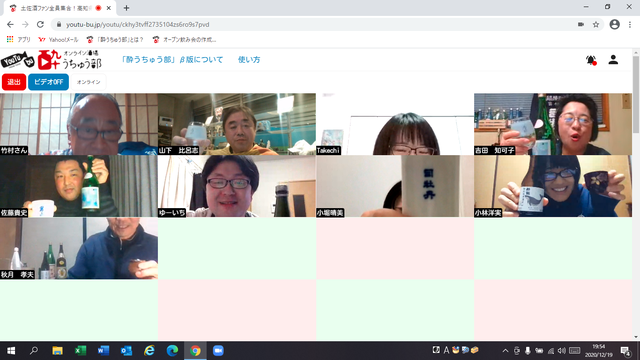This screenshot has width=640, height=360.
Task: Open the Zoom app in taskbar
Action: (x=218, y=351)
